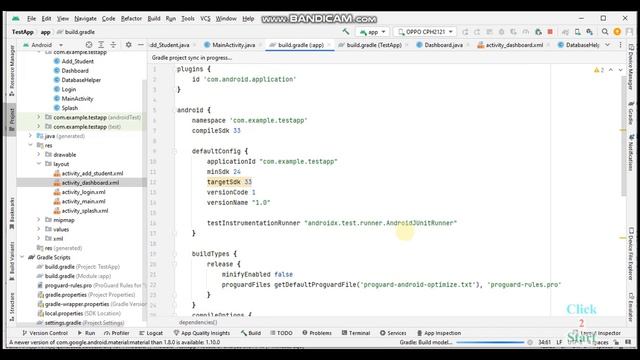Open the Android project view dropdown
This screenshot has height=360, width=640.
(x=43, y=44)
